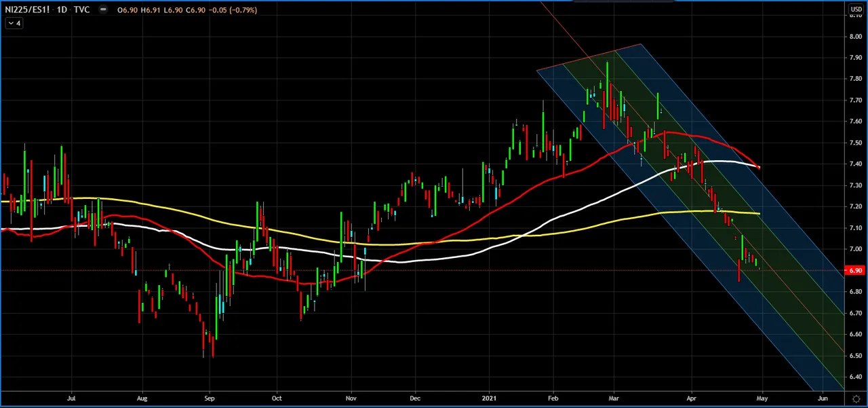
Task: Click the Feb label on time axis
Action: pyautogui.click(x=553, y=399)
